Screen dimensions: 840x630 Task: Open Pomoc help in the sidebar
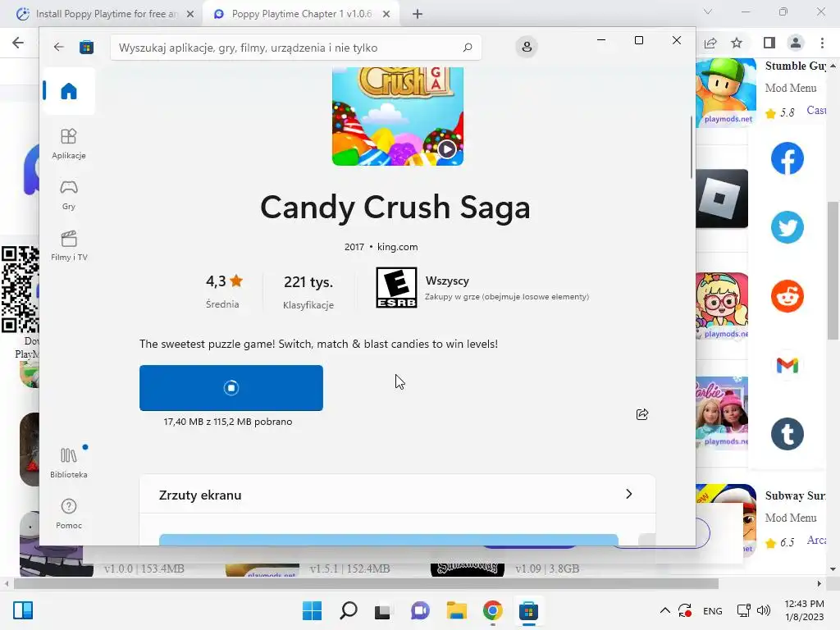[x=69, y=514]
